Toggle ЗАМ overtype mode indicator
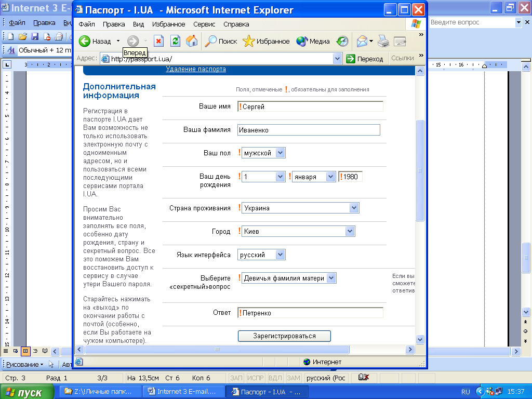Screen dimensions: 532x399 293,378
